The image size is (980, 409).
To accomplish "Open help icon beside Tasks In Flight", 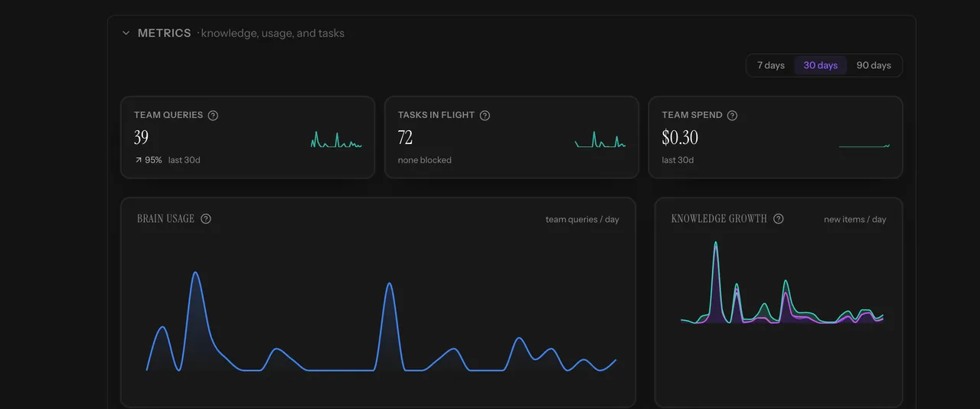I will [x=485, y=116].
